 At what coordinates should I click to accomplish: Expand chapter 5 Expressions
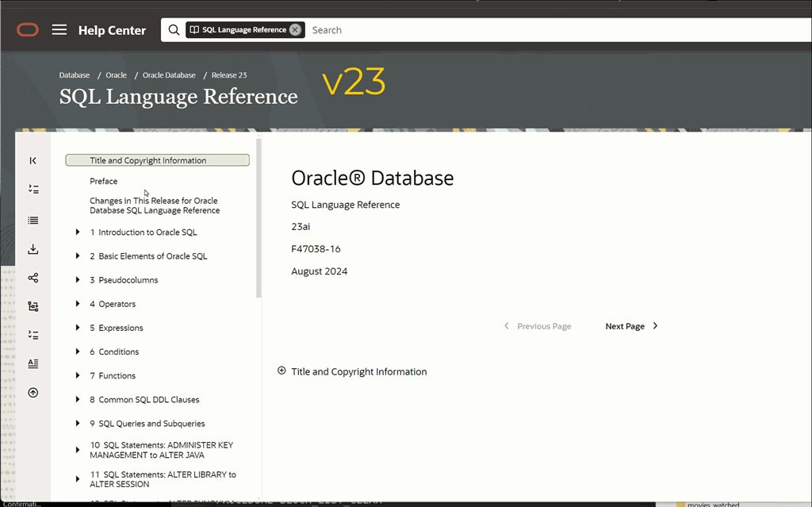point(78,327)
